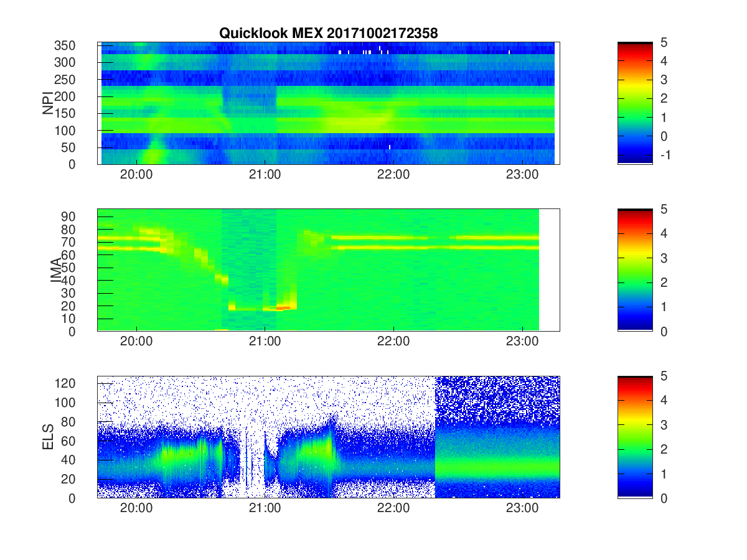Select the ELS y-axis label
Image resolution: width=747 pixels, height=560 pixels.
coord(48,437)
